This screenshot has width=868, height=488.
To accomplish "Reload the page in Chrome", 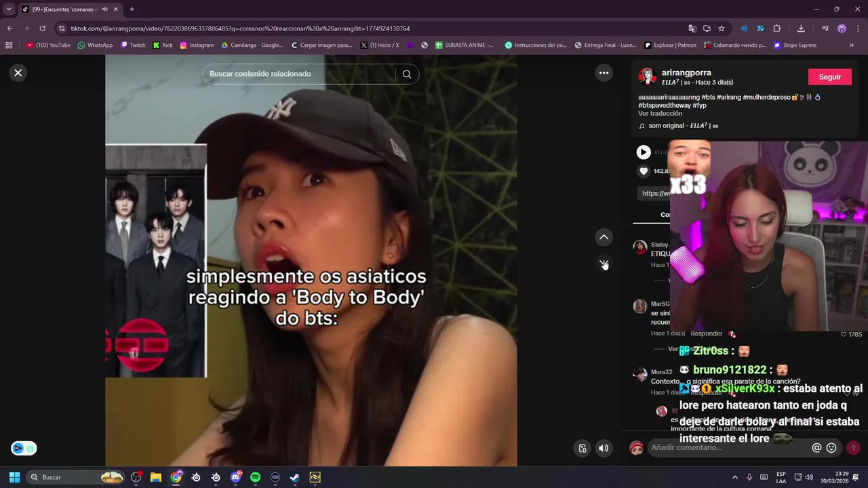I will pos(42,28).
